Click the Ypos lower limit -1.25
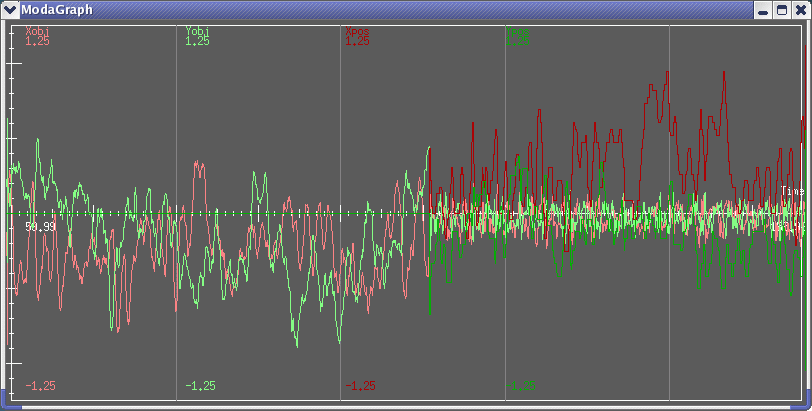812x411 pixels. click(x=520, y=386)
